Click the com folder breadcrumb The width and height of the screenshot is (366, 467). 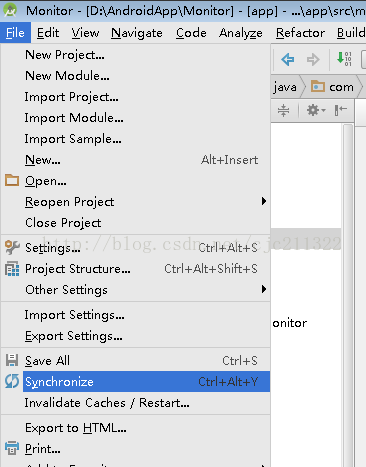(332, 87)
